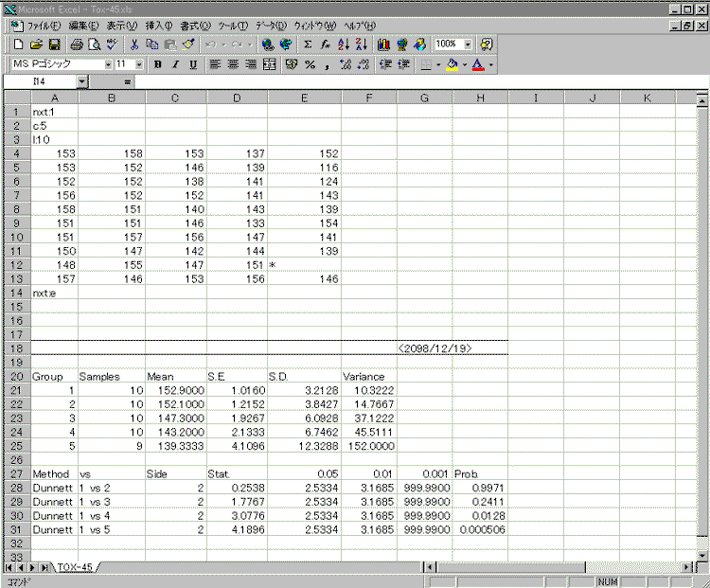Select column D header
Viewport: 710px width, 588px height.
[x=237, y=98]
